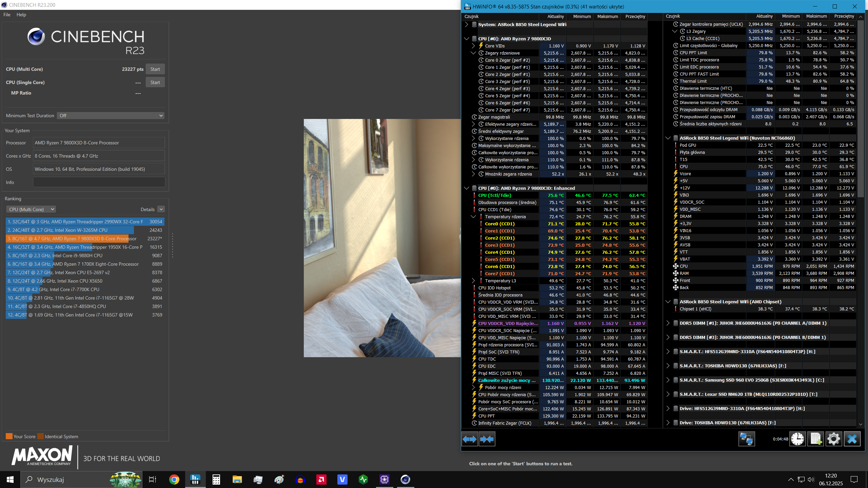The height and width of the screenshot is (488, 868).
Task: Close sensors with the blue X icon
Action: tap(852, 439)
